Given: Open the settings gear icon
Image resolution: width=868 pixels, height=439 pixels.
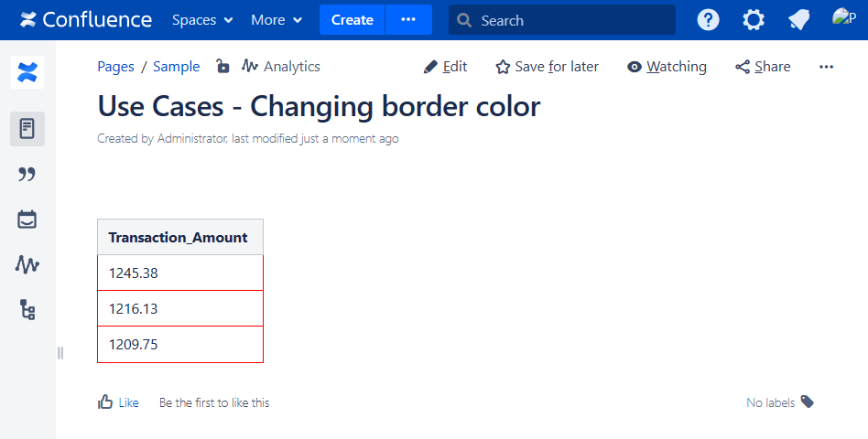Looking at the screenshot, I should click(753, 20).
